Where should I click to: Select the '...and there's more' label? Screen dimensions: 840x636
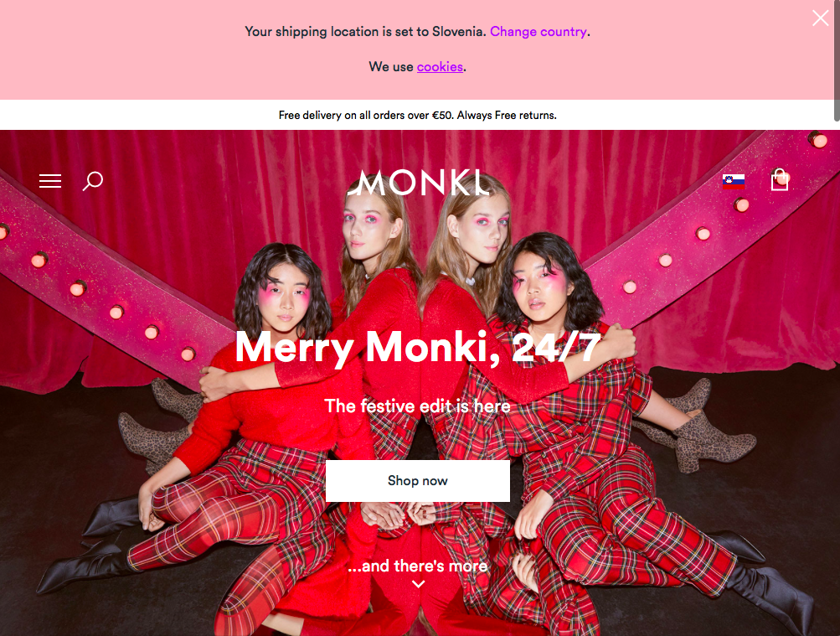[418, 566]
